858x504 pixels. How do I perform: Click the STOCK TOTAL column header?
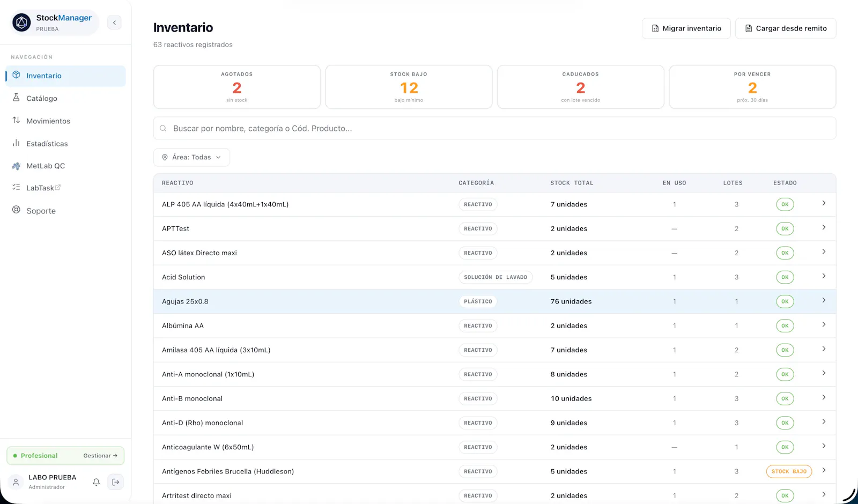click(x=572, y=183)
